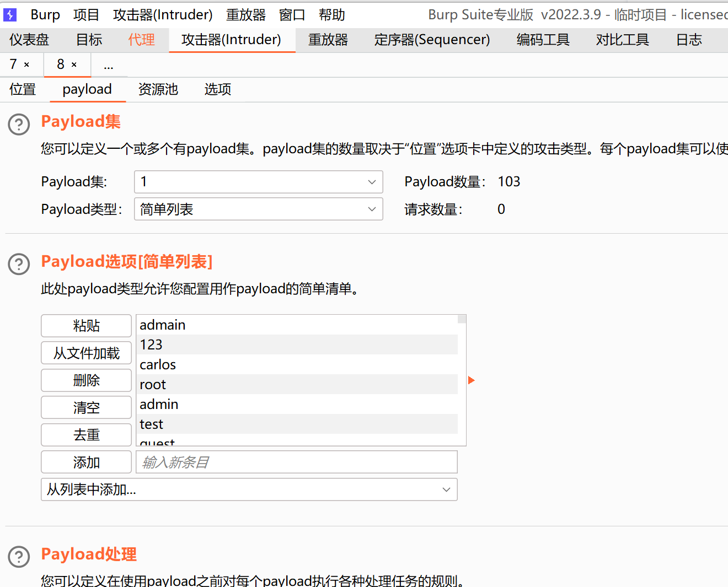Click the 输入新条目 input field
The width and height of the screenshot is (728, 587).
[x=297, y=462]
